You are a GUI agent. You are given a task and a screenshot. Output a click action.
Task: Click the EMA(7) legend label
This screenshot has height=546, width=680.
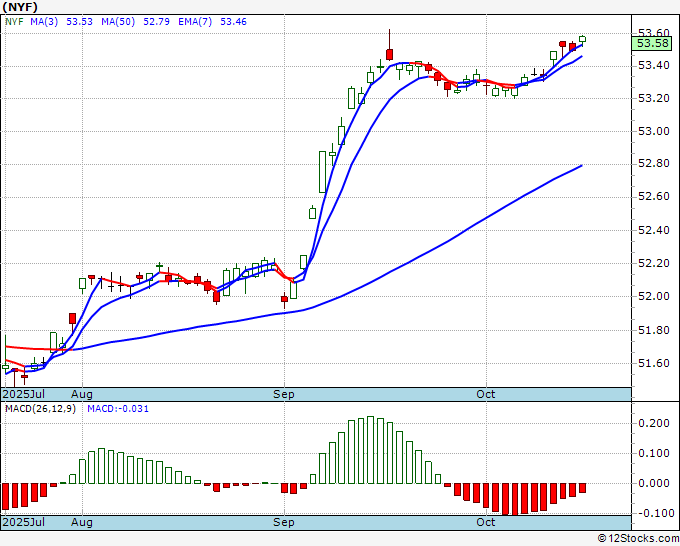[195, 22]
